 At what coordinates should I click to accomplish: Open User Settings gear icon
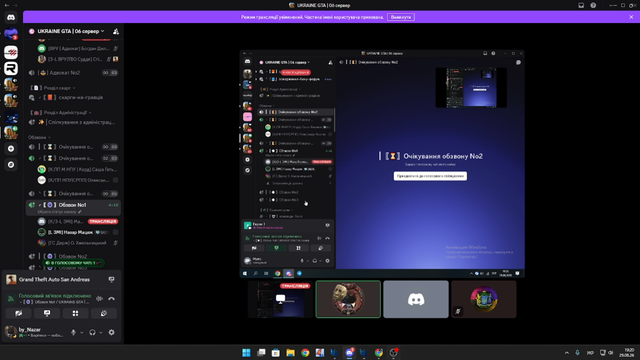(111, 333)
